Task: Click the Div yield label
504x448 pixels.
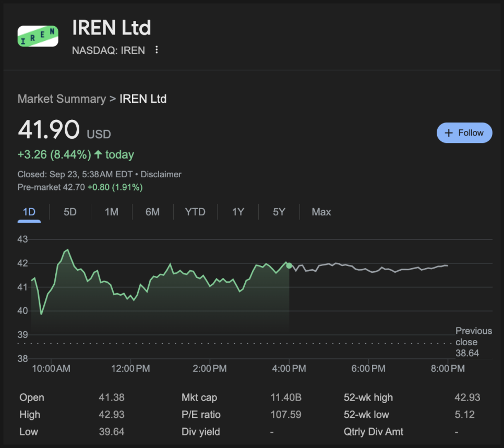Action: coord(201,432)
